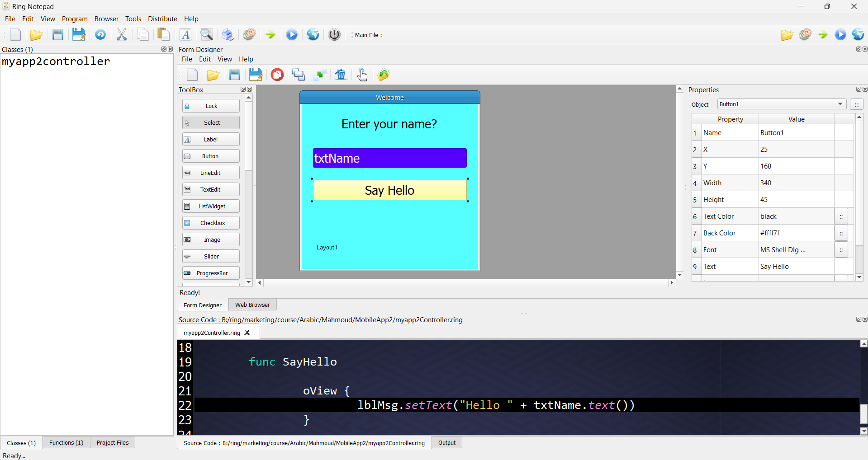This screenshot has height=460, width=868.
Task: Activate the Select tool in ToolBox
Action: pos(211,123)
